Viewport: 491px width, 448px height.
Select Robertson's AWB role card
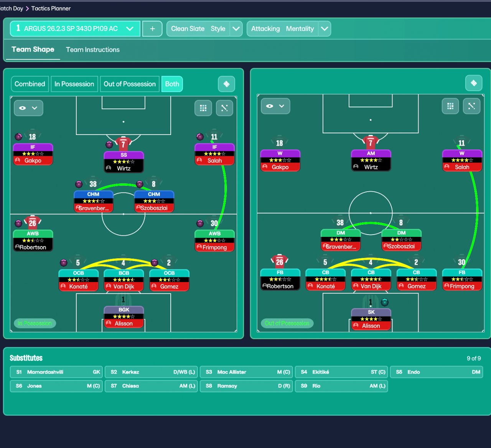pos(33,240)
